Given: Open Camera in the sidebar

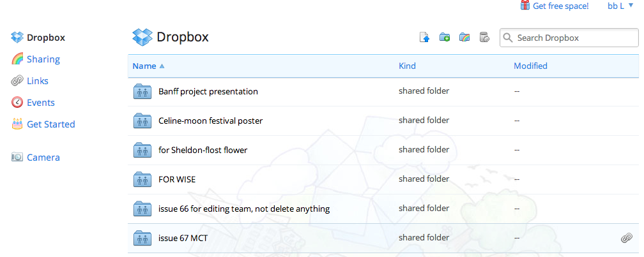Looking at the screenshot, I should [43, 158].
